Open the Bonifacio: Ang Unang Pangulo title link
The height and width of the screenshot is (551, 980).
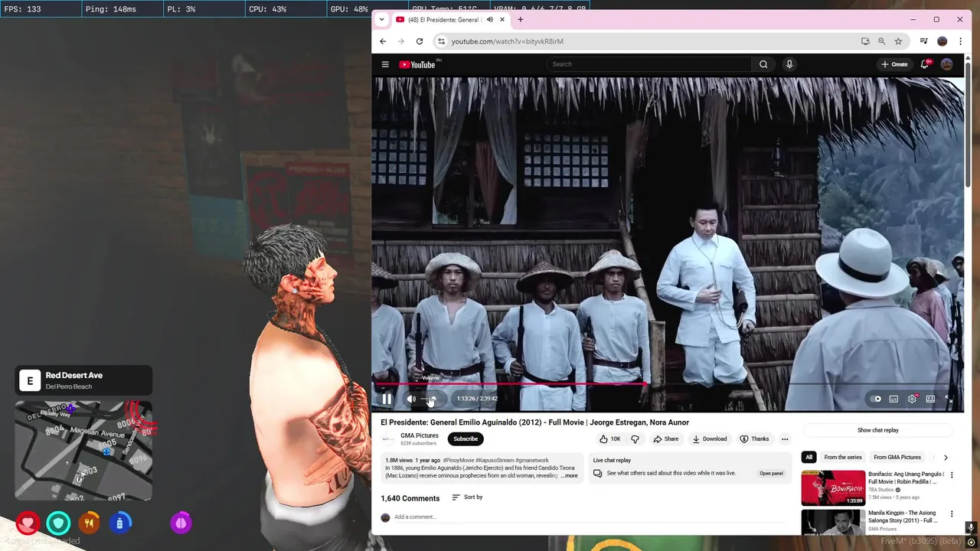[906, 478]
